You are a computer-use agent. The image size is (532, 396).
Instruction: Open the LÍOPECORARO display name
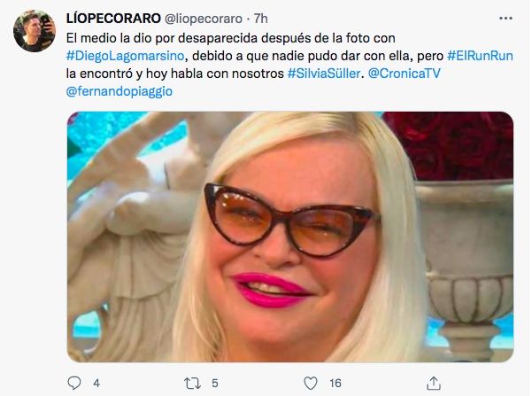tap(113, 19)
